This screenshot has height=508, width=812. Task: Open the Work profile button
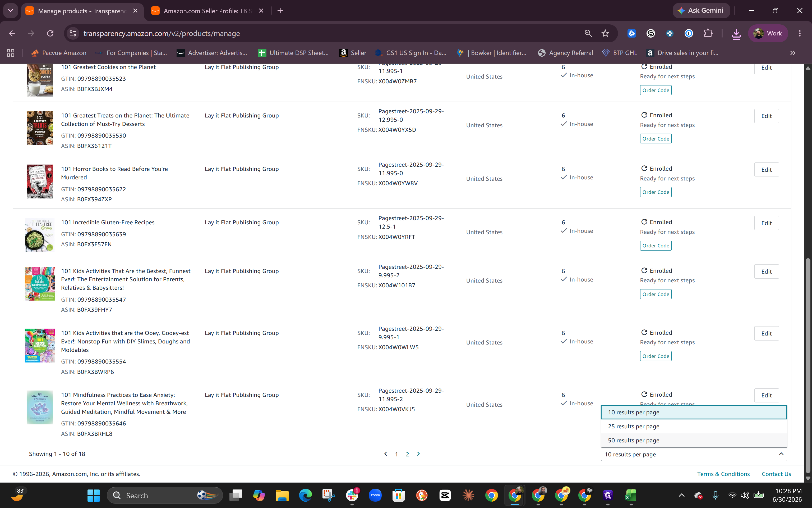768,33
